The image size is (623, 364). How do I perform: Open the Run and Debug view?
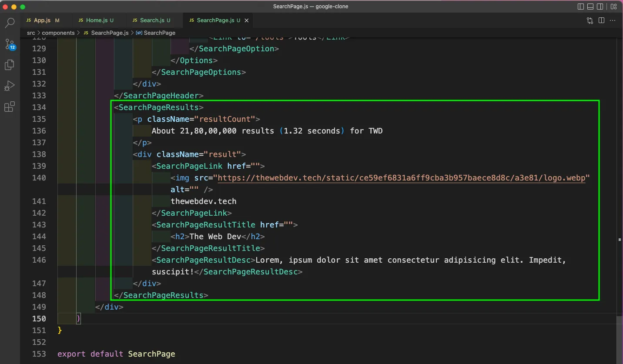pyautogui.click(x=10, y=86)
